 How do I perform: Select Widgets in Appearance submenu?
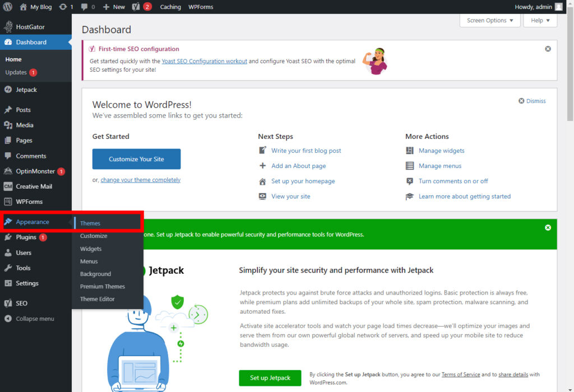[x=91, y=249]
